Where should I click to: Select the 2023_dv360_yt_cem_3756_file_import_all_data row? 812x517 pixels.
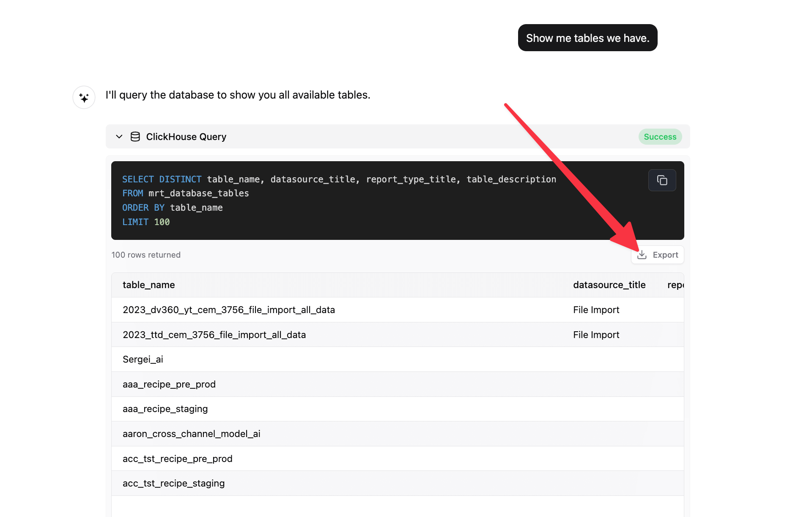click(228, 310)
